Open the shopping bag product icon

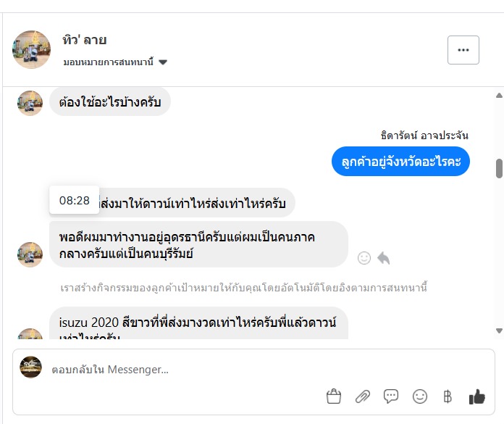[334, 396]
